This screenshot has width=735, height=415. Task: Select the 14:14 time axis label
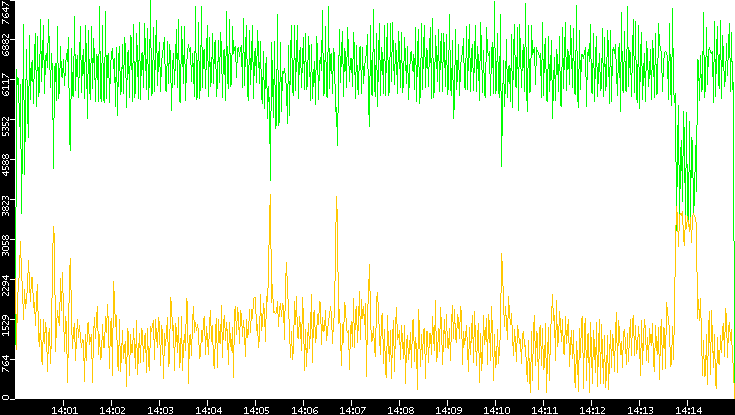[x=689, y=409]
